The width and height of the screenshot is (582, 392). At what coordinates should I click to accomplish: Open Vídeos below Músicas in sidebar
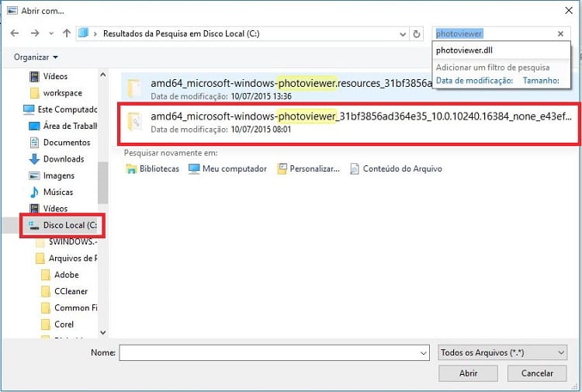click(48, 209)
